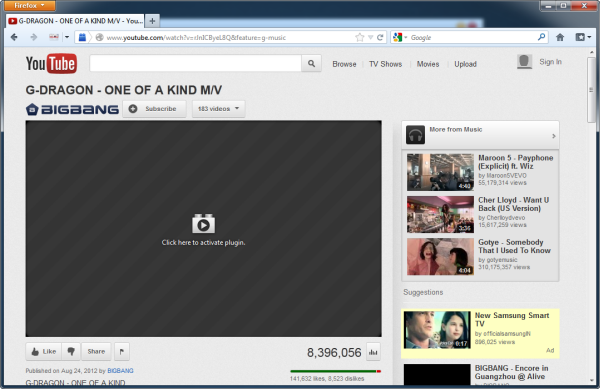Open Gotye Somebody That I Used thumbnail

tap(440, 257)
